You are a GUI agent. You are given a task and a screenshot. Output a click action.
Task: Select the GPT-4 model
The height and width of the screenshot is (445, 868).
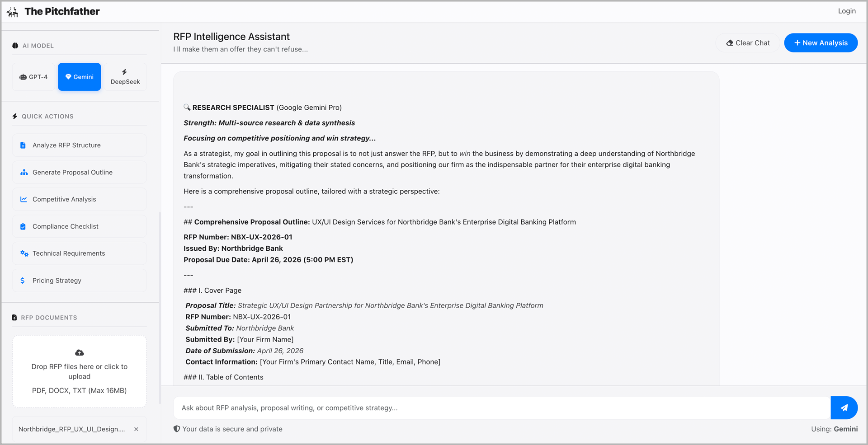coord(33,77)
